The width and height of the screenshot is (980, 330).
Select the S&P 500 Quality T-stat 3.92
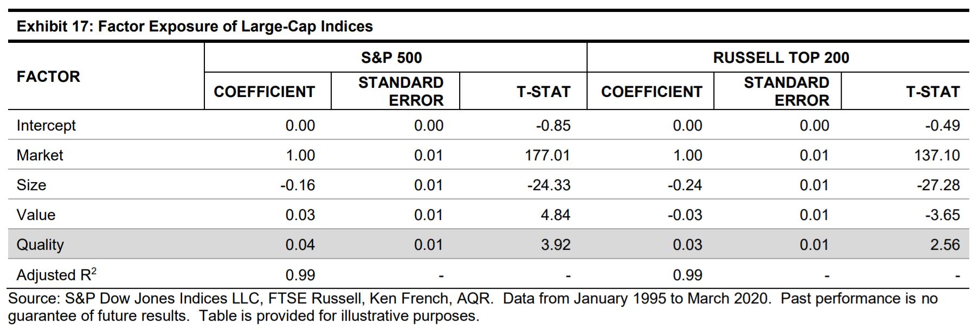coord(555,245)
